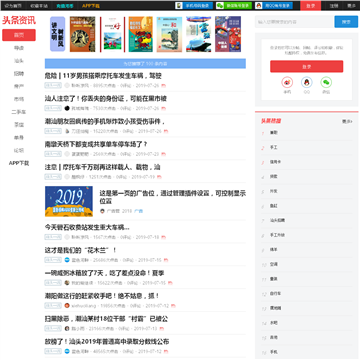Open '这才是我们的"花木兰"' headline

81,250
